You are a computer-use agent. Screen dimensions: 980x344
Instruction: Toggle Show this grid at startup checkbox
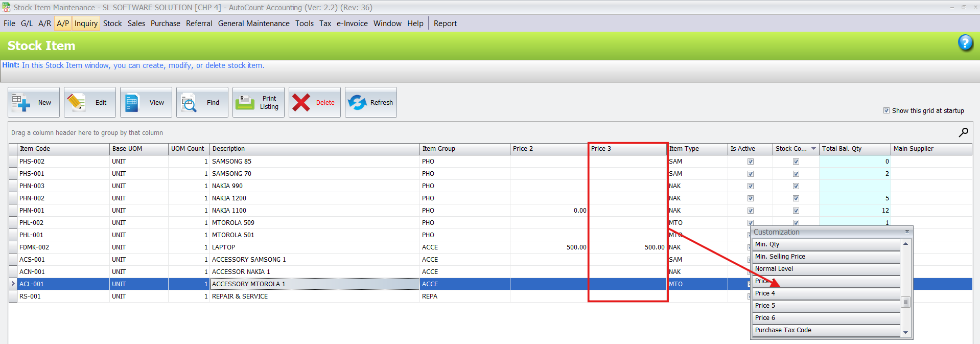[x=886, y=110]
